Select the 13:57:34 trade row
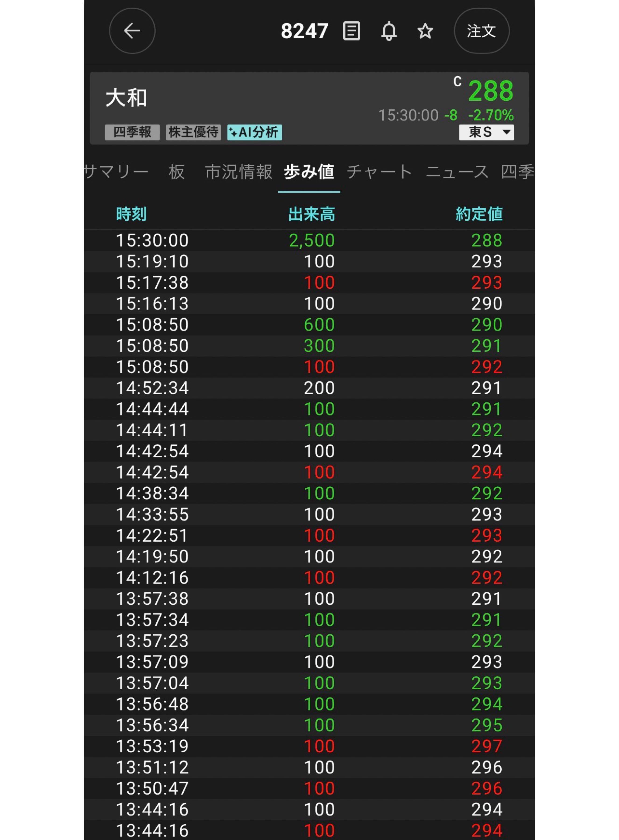619x840 pixels. tap(309, 620)
